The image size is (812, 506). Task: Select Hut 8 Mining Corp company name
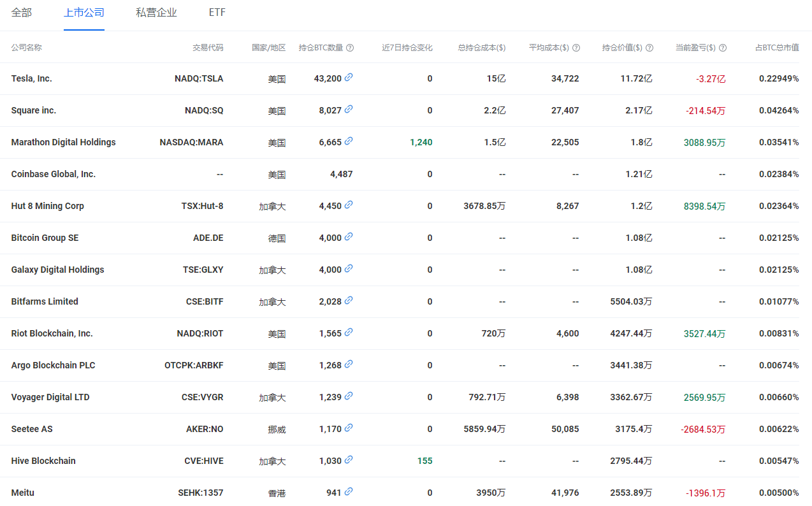point(48,206)
